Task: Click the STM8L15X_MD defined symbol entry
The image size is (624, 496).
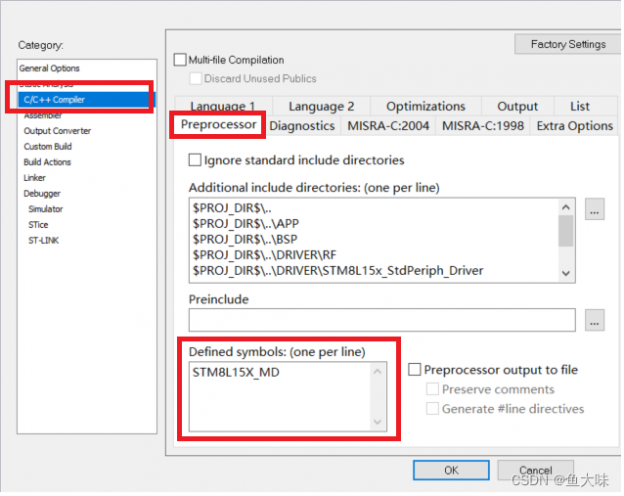Action: (x=237, y=372)
